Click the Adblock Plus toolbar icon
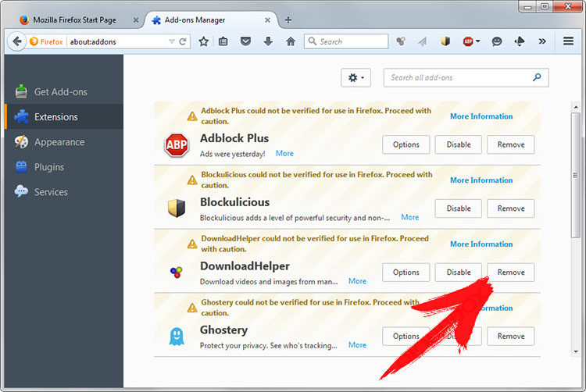Viewport: 586px width, 392px height. coord(468,41)
